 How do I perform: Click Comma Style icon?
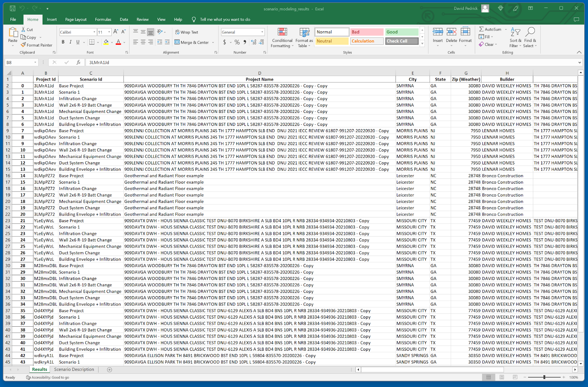[x=245, y=42]
